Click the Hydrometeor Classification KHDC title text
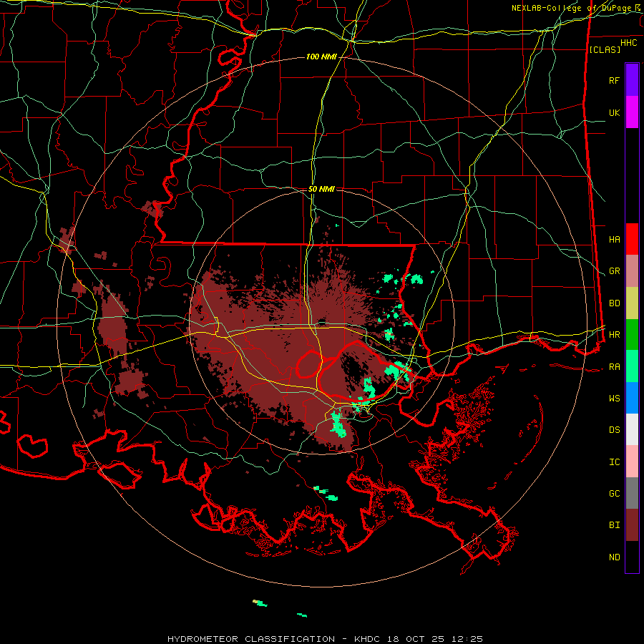The image size is (644, 644). [325, 639]
